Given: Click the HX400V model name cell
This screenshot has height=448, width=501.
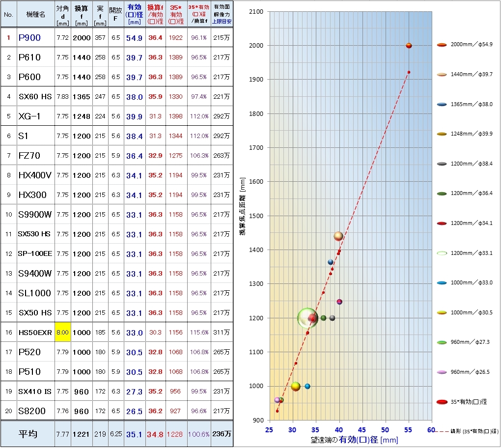Looking at the screenshot, I should click(35, 175).
